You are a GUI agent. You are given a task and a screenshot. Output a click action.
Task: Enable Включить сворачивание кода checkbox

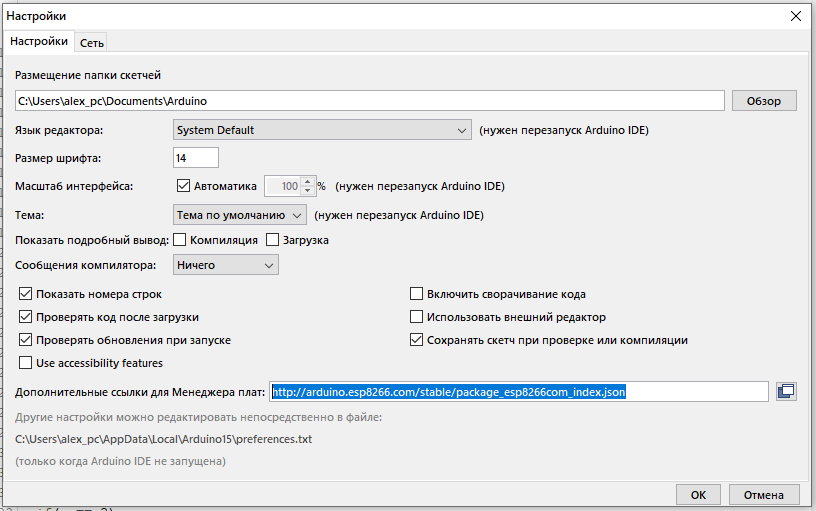coord(417,294)
